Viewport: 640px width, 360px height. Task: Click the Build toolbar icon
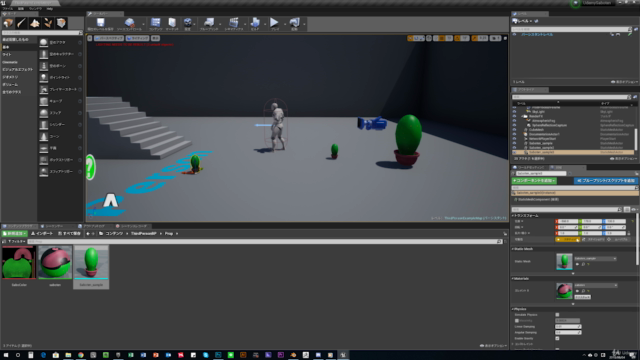coord(255,22)
